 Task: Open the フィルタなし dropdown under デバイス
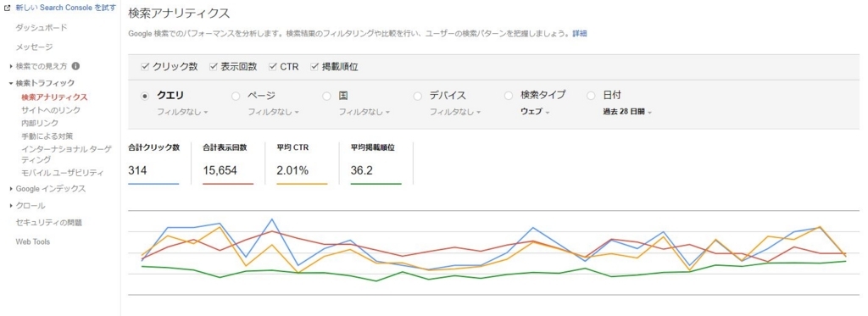click(x=455, y=112)
